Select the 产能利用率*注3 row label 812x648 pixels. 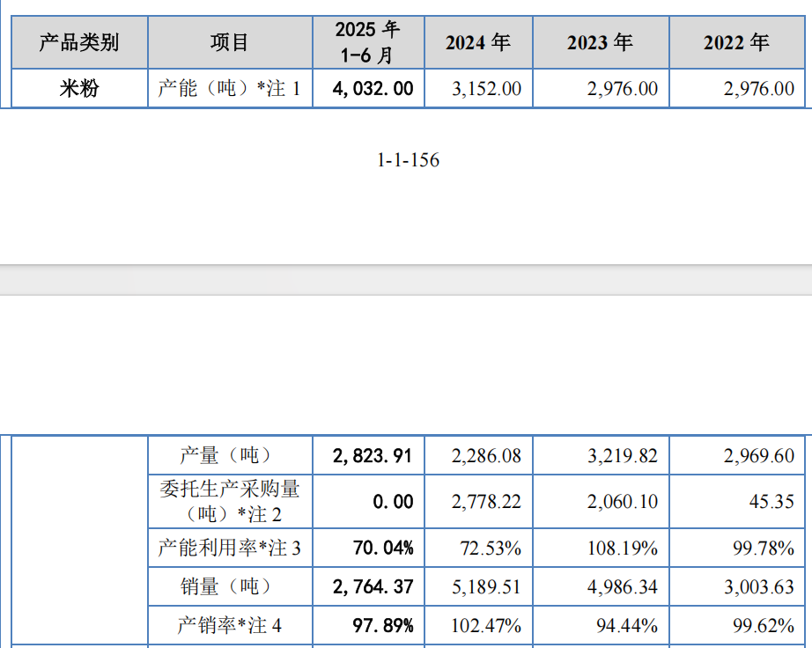[x=230, y=548]
